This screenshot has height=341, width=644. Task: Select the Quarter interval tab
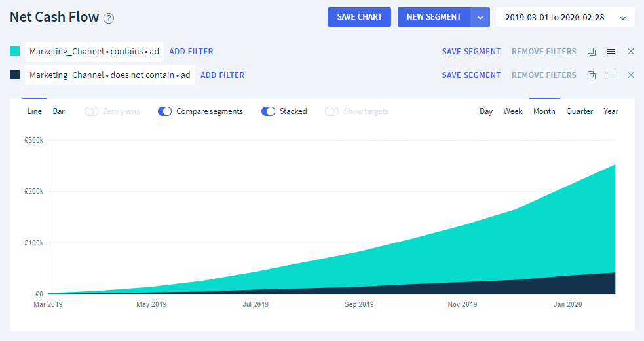click(x=580, y=111)
